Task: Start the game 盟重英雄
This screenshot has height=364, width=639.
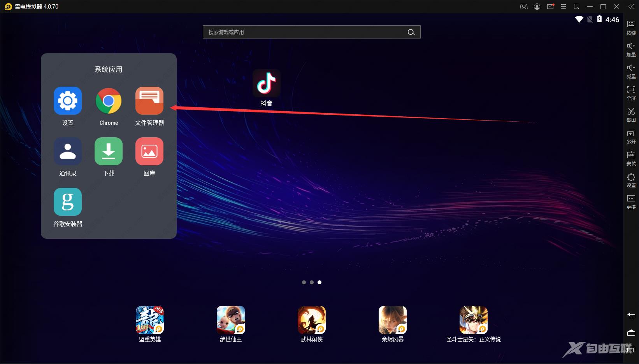Action: tap(150, 320)
